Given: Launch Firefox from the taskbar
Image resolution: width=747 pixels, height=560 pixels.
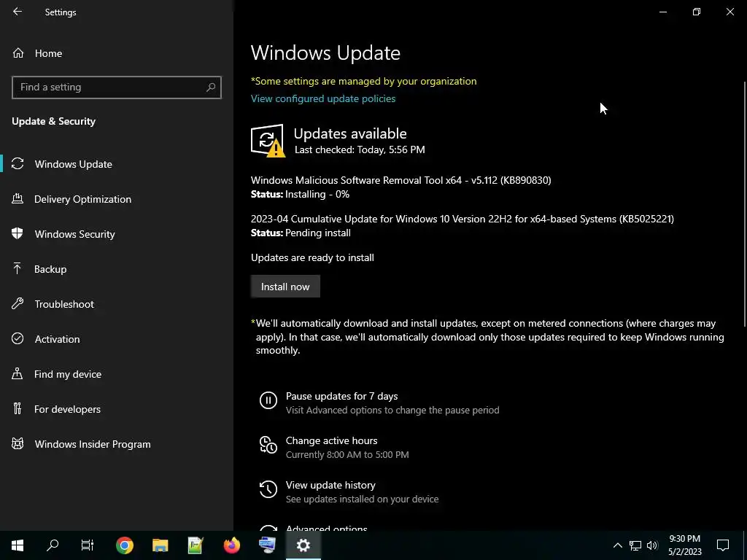Looking at the screenshot, I should click(231, 545).
